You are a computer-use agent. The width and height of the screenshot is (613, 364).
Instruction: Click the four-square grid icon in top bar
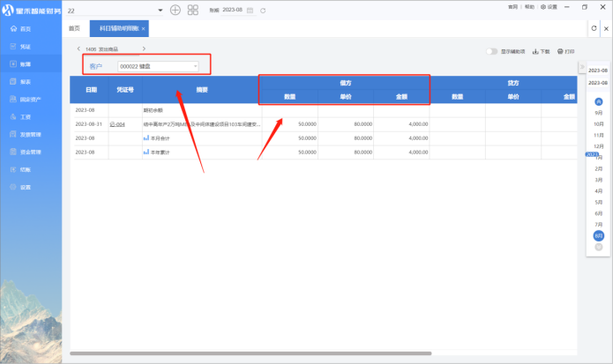(192, 10)
